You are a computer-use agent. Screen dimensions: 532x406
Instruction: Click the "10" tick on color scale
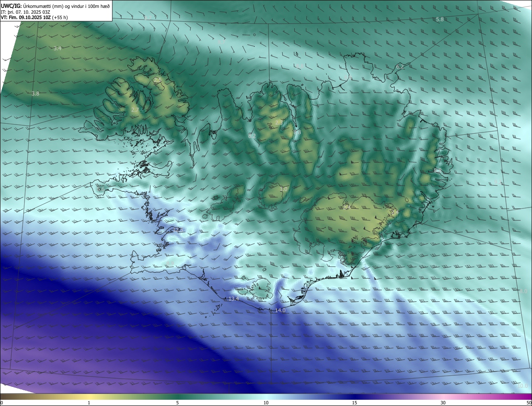266,403
